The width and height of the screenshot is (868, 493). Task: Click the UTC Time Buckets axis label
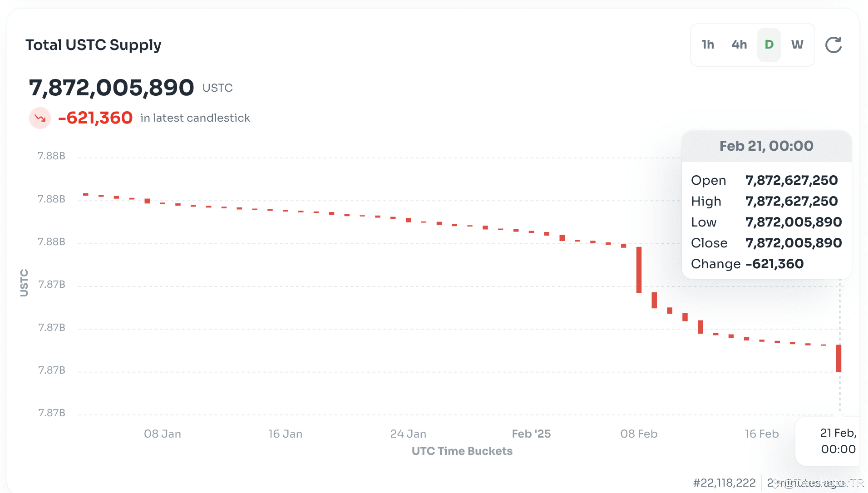pyautogui.click(x=462, y=451)
